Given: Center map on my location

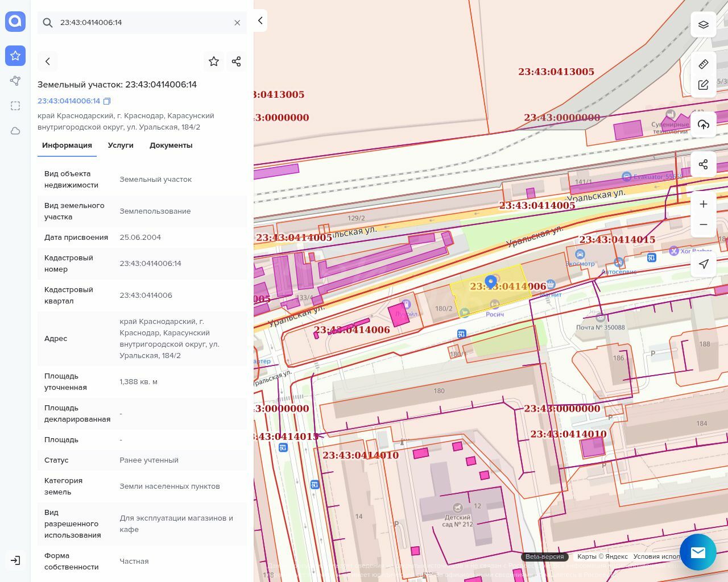Looking at the screenshot, I should point(703,264).
